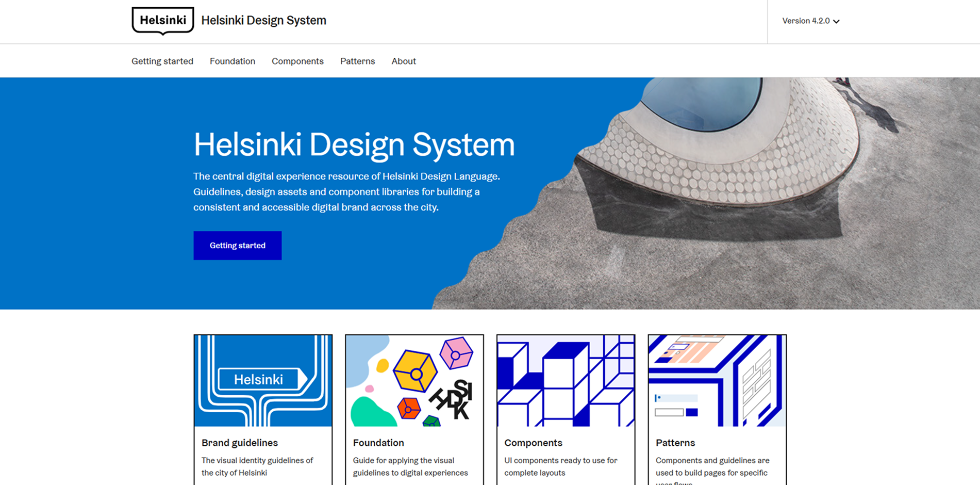This screenshot has width=980, height=485.
Task: Navigate to the About menu item
Action: click(x=404, y=61)
